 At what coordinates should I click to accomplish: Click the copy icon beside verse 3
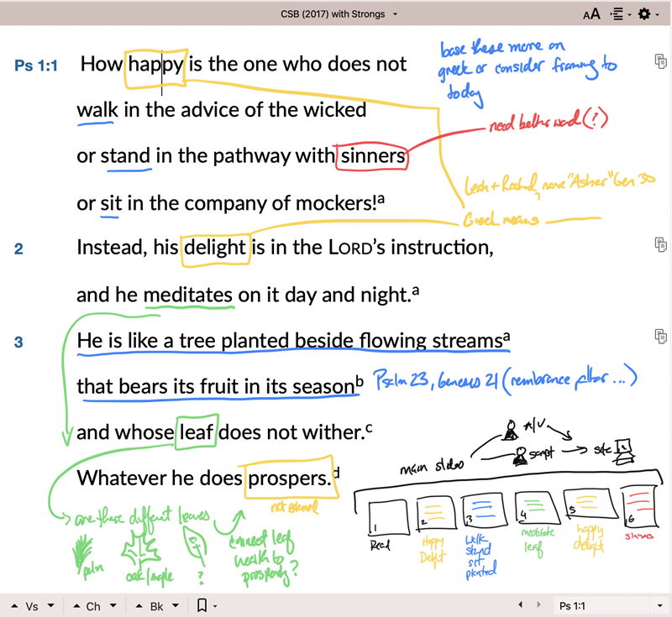[661, 336]
